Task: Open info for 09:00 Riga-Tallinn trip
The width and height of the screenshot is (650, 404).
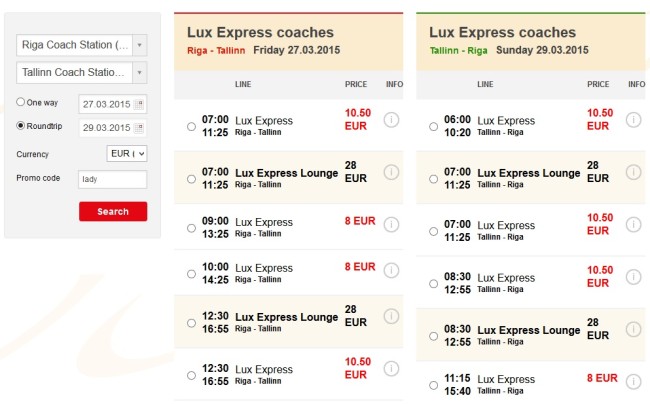Action: pos(391,225)
